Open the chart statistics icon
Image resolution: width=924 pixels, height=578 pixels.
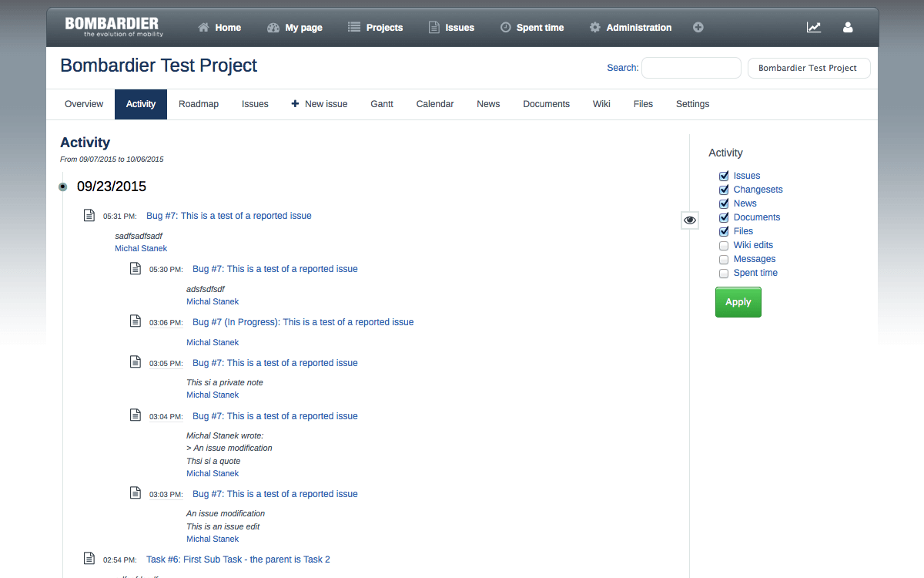click(814, 27)
